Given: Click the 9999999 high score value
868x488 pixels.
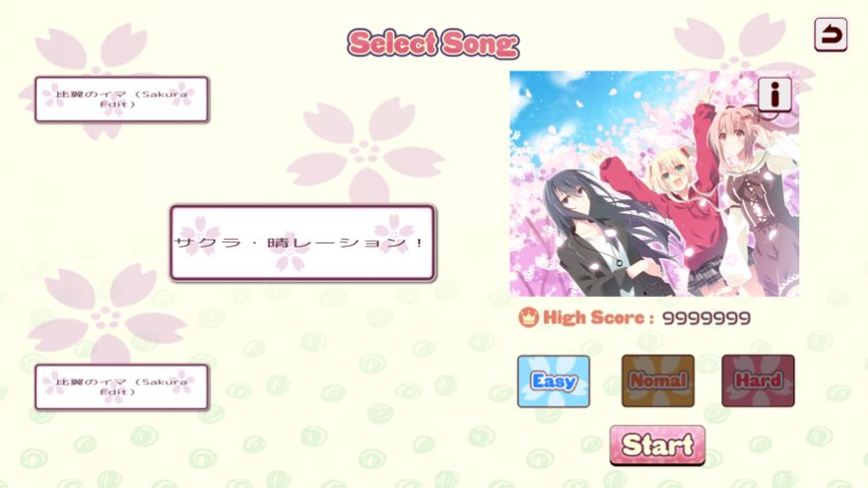Looking at the screenshot, I should (706, 318).
